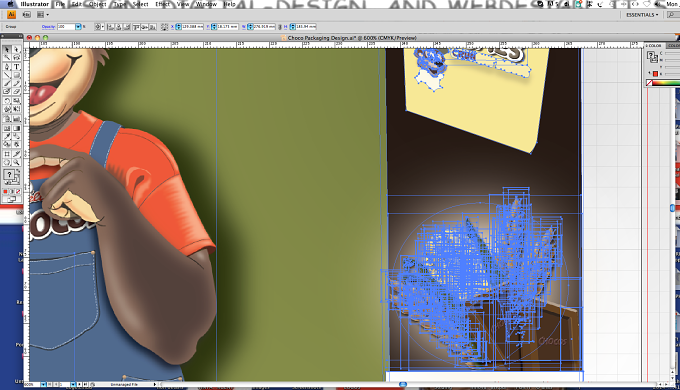Image resolution: width=680 pixels, height=390 pixels.
Task: Select the Rotate tool
Action: (7, 101)
